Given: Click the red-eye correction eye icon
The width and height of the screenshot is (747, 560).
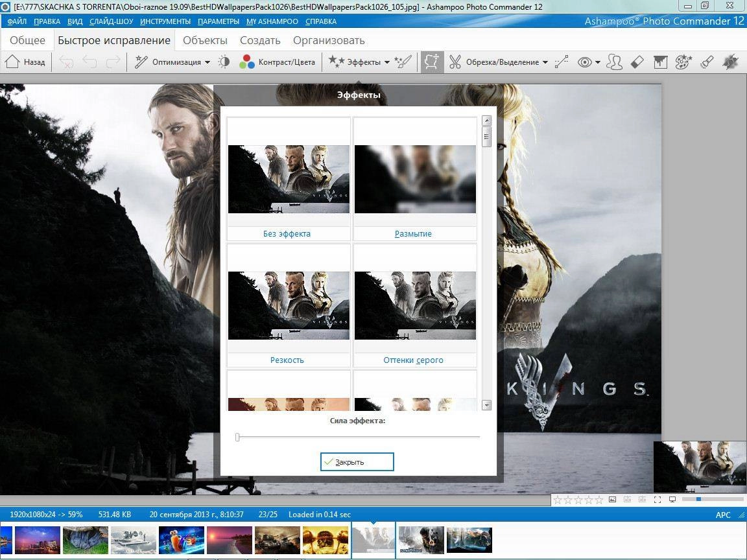Looking at the screenshot, I should [x=584, y=62].
